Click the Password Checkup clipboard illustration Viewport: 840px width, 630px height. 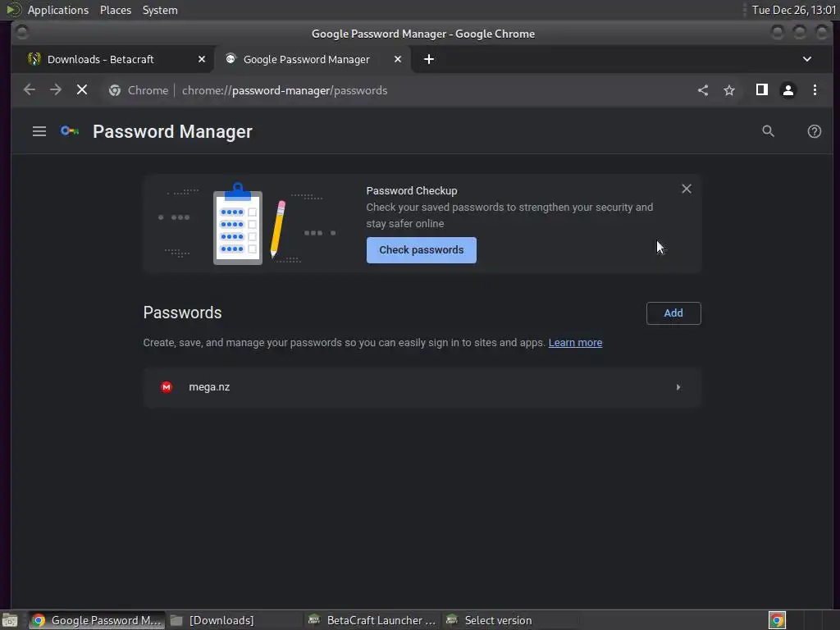(x=238, y=224)
